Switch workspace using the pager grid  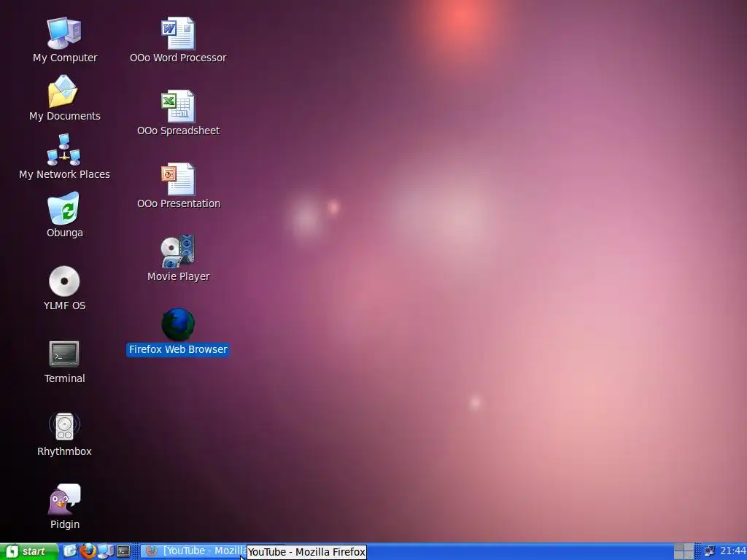tap(684, 551)
